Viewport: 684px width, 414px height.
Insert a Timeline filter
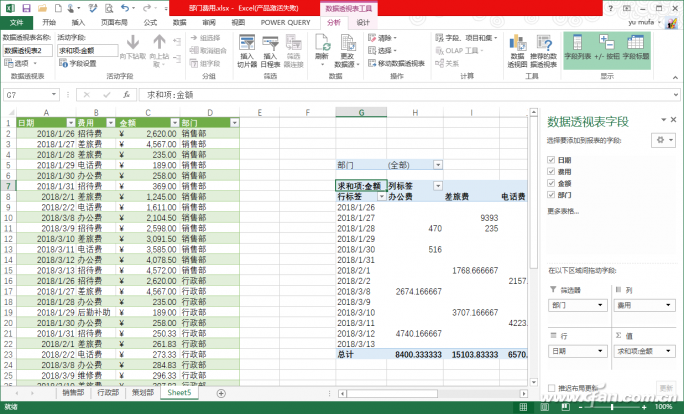click(270, 51)
